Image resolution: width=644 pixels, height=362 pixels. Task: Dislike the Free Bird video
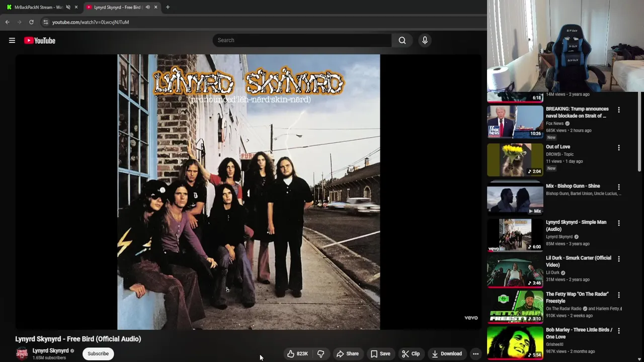pos(320,353)
